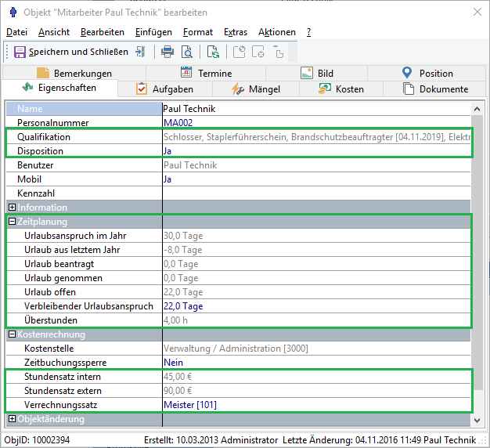Click the grayed document-with-gear icon
Viewport: 490px width, 448px height.
point(258,52)
